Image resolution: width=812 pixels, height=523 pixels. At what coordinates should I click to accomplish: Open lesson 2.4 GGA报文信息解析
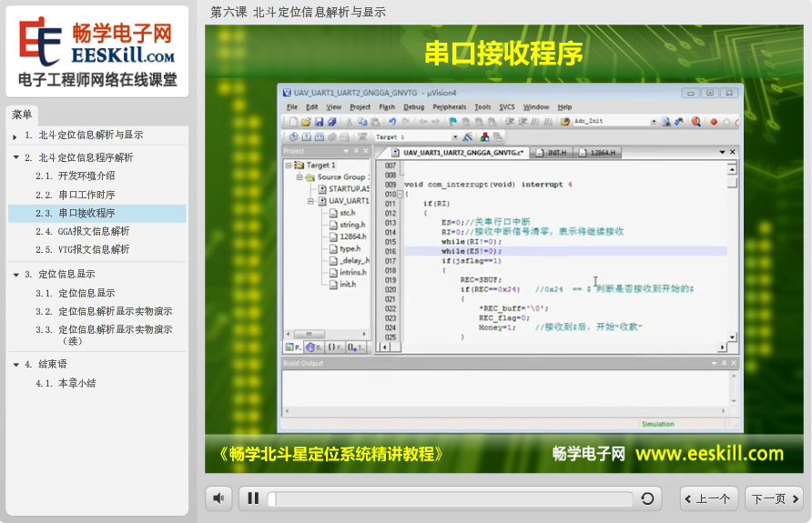pos(83,231)
